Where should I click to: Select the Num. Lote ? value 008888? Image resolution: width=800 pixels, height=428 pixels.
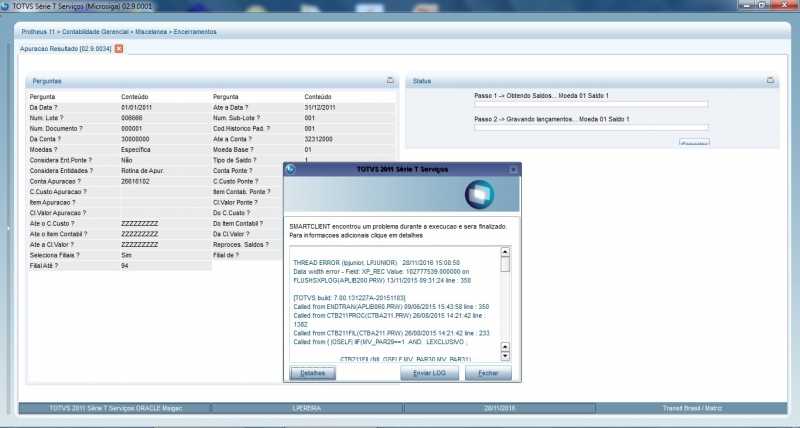[x=132, y=118]
